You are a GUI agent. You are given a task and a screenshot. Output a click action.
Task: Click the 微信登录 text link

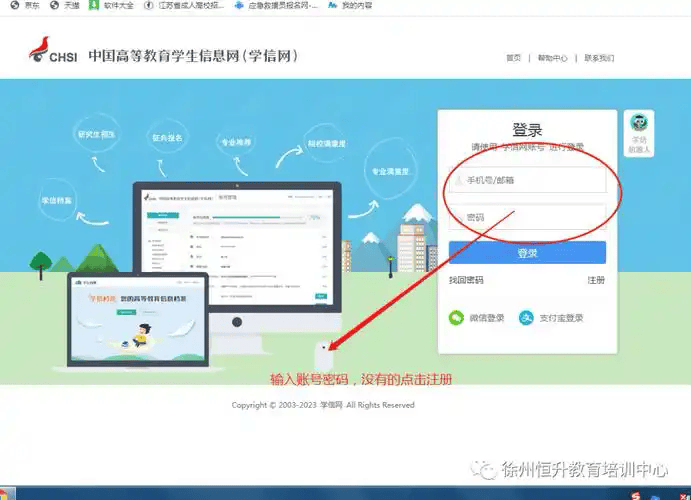(487, 318)
